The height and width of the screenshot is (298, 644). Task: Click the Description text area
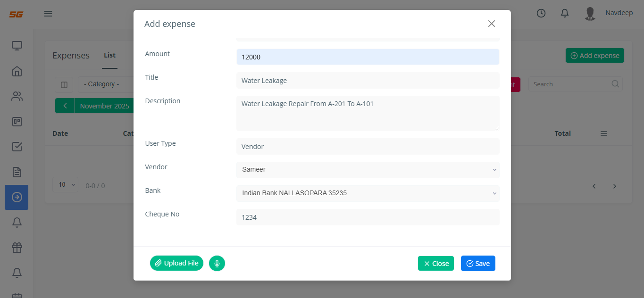click(x=368, y=113)
